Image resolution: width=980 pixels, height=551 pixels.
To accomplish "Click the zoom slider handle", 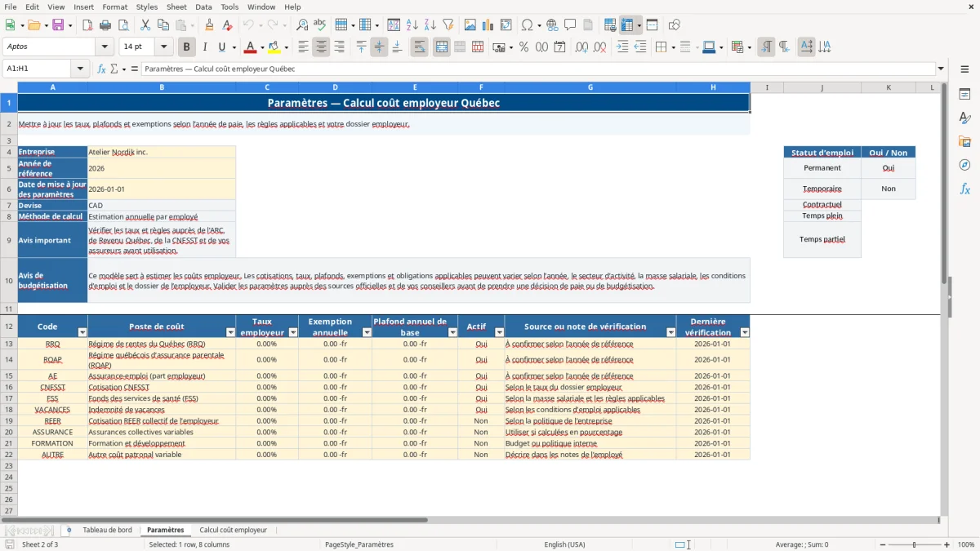I will 915,544.
